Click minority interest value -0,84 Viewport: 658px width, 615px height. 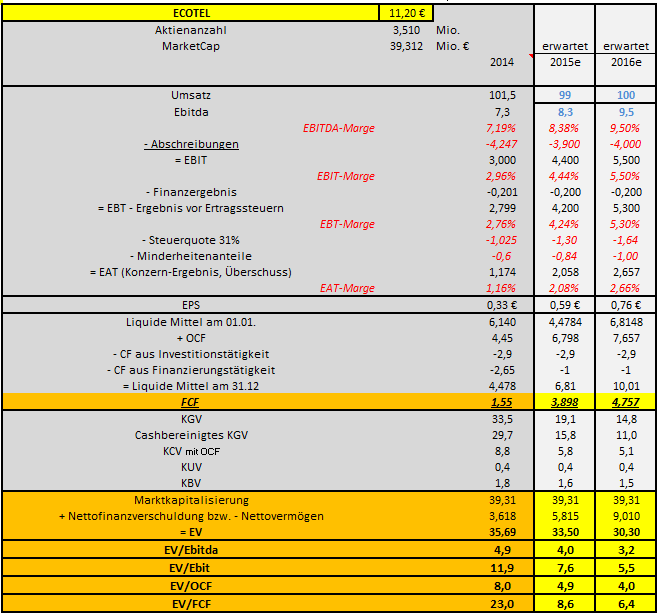click(564, 256)
